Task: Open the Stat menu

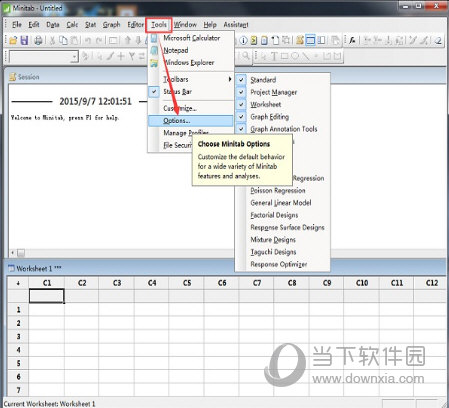Action: (x=90, y=25)
